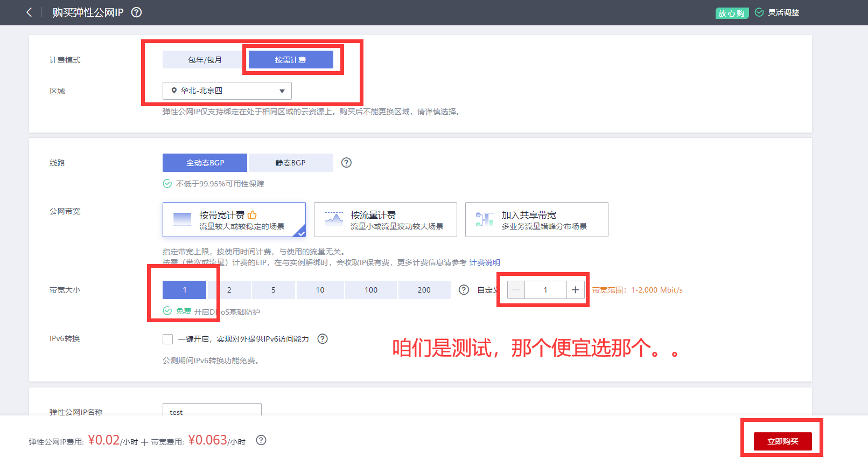Click the 弹性公网IP名称 input containing test
This screenshot has width=868, height=458.
pyautogui.click(x=212, y=410)
